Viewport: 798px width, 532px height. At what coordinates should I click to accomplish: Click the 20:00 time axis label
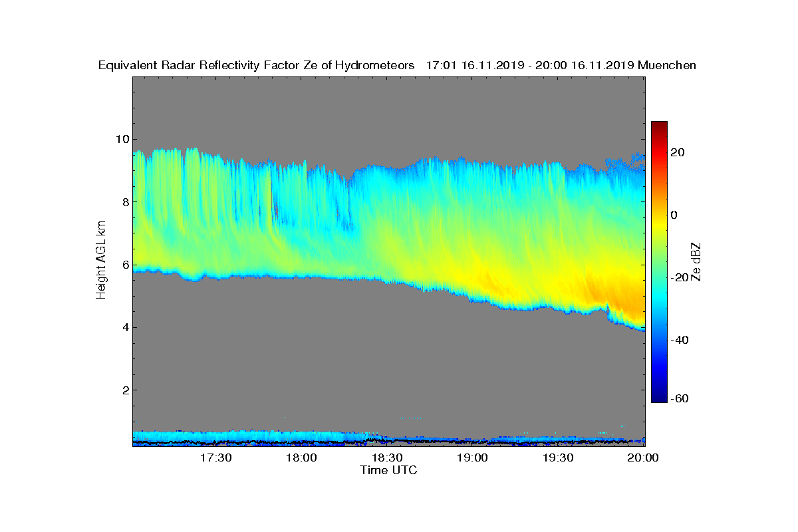644,458
